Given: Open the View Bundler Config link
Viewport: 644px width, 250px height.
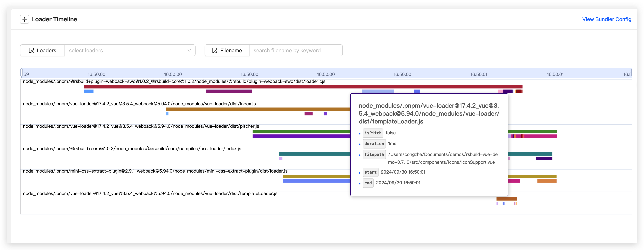Looking at the screenshot, I should (x=607, y=19).
